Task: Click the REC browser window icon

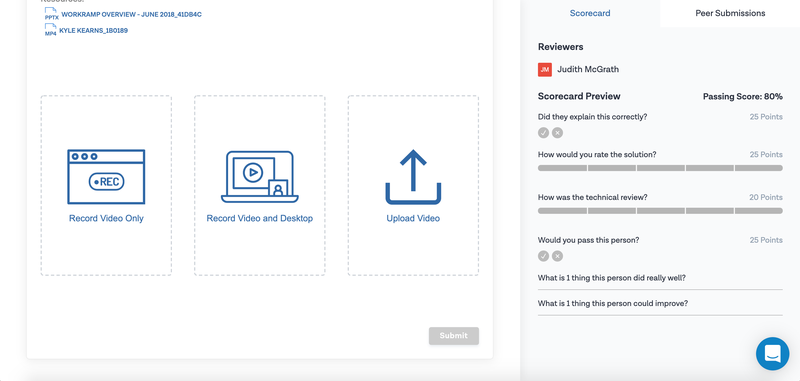Action: [106, 176]
